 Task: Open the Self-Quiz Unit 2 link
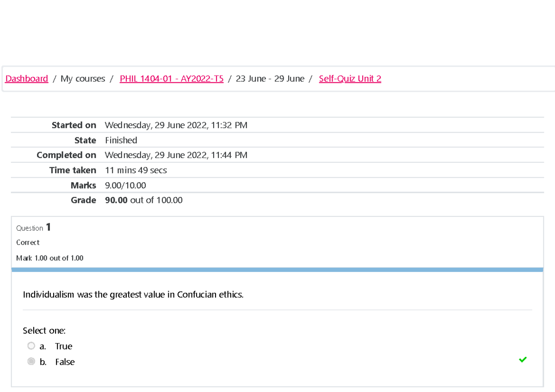pos(350,79)
